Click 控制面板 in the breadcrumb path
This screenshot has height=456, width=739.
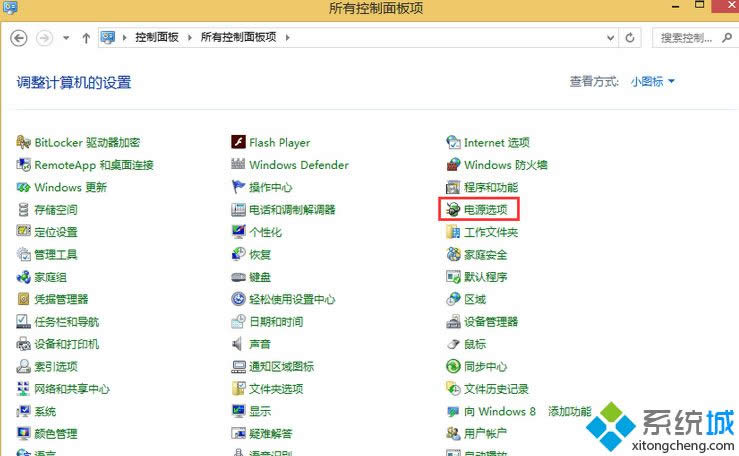159,37
